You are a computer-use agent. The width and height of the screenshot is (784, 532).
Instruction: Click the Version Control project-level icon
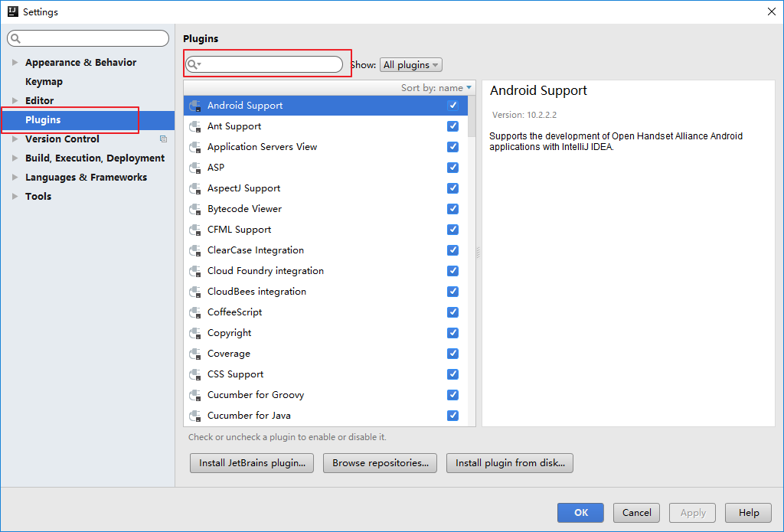163,139
